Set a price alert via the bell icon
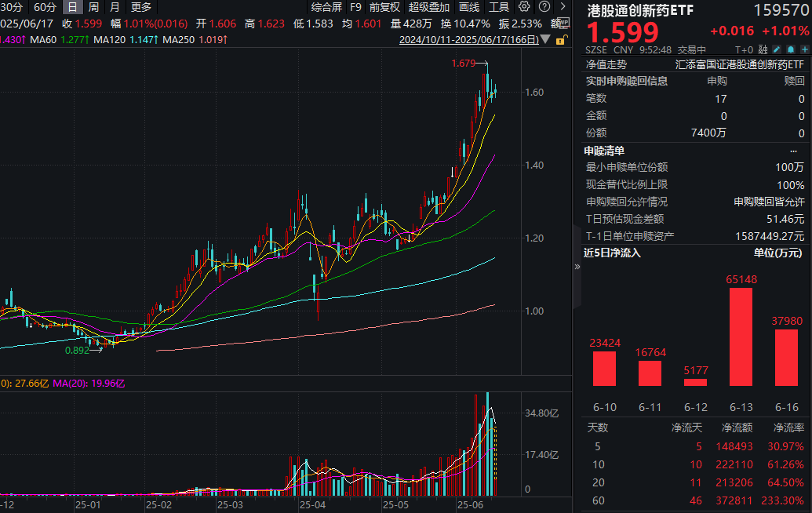This screenshot has height=513, width=812. click(x=791, y=49)
